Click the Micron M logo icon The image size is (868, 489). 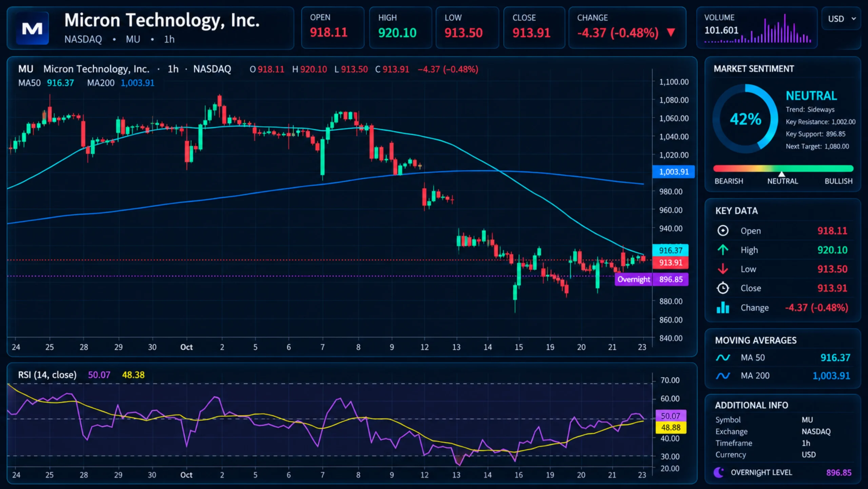(x=32, y=29)
